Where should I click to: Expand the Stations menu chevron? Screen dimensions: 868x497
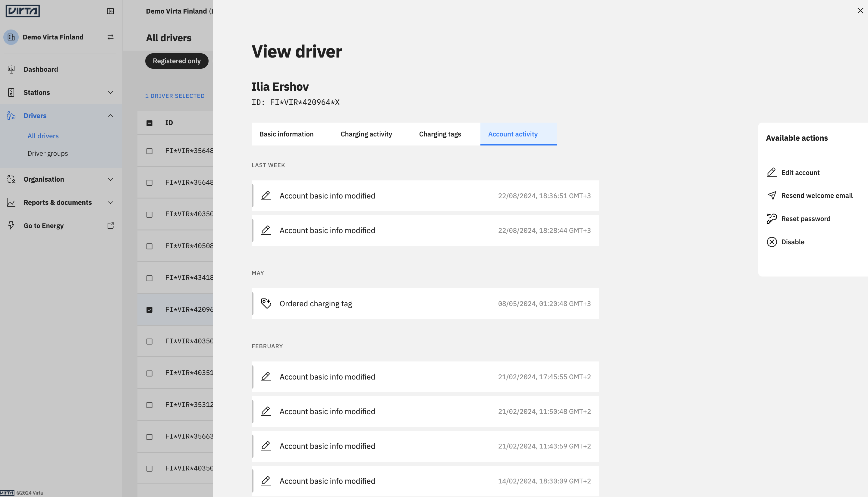pos(110,92)
